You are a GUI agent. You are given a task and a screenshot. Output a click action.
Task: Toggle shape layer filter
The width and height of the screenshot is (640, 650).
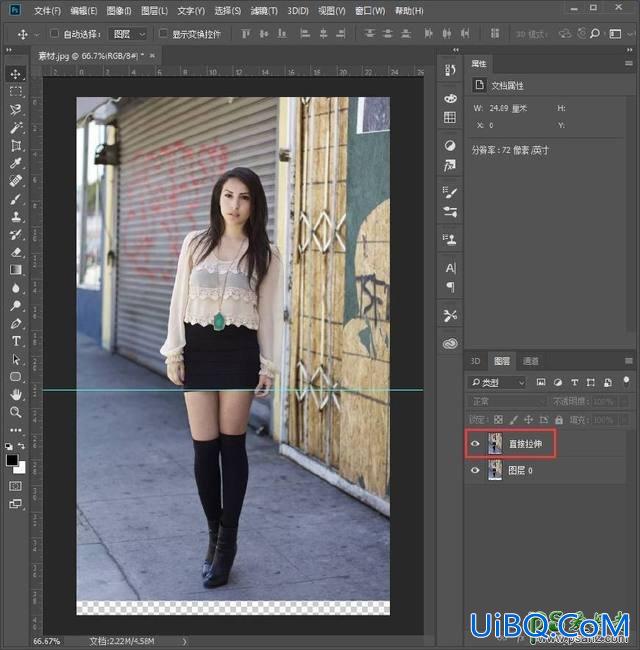(591, 382)
